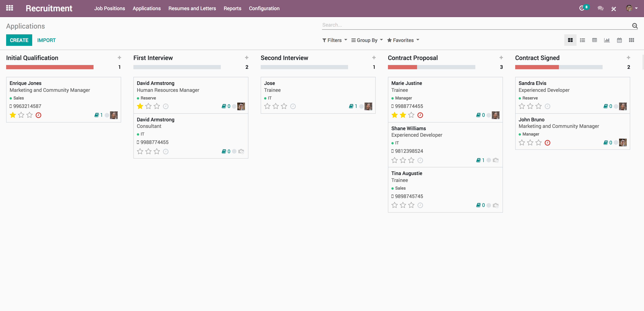Switch to Activity grid view

[631, 40]
